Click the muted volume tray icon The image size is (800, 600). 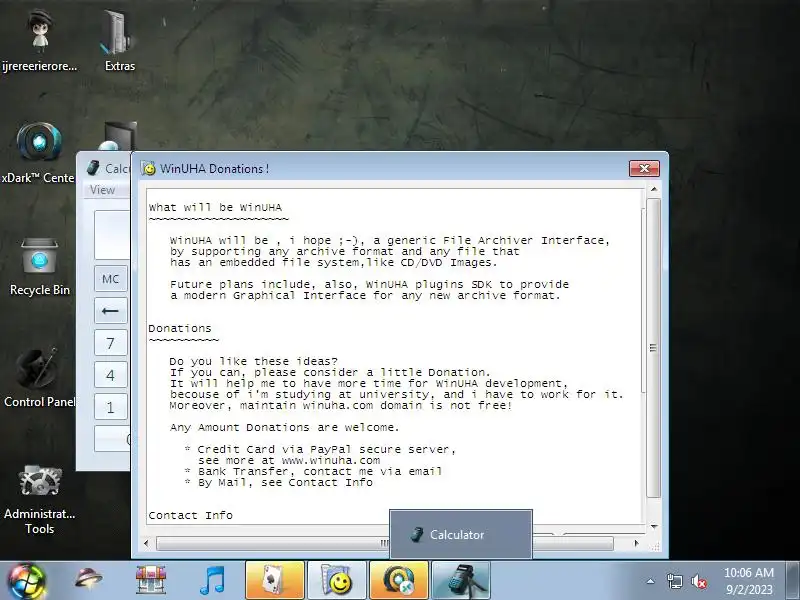pyautogui.click(x=698, y=581)
